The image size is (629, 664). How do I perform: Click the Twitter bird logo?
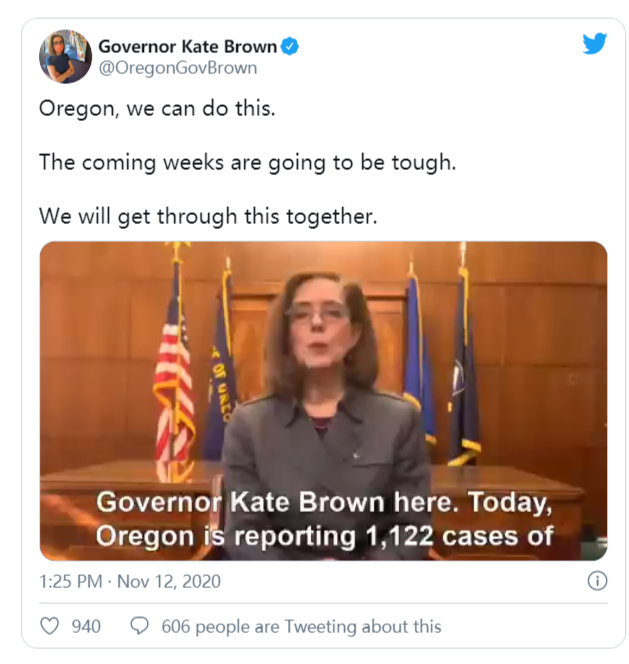[x=594, y=44]
